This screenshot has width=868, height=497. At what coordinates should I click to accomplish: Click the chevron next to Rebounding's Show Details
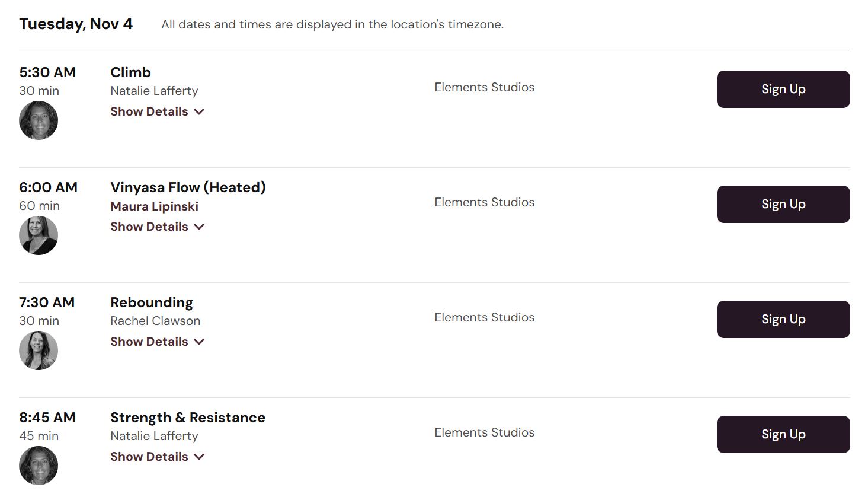[199, 342]
